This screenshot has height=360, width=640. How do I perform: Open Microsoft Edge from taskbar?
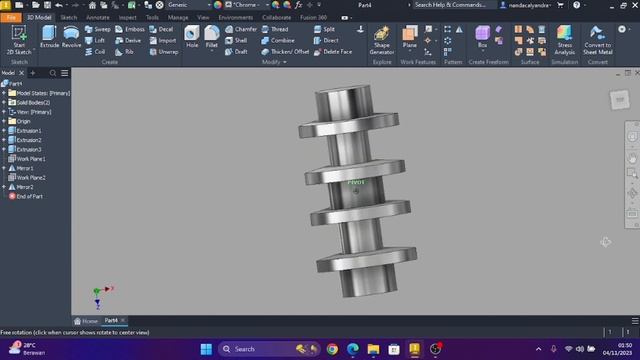tap(353, 349)
